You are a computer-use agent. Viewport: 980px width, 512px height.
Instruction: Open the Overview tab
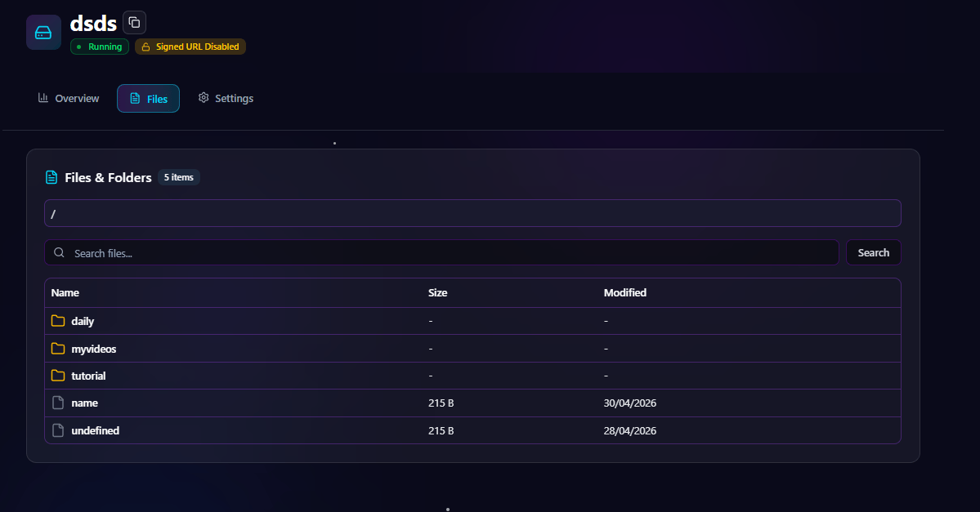coord(69,98)
